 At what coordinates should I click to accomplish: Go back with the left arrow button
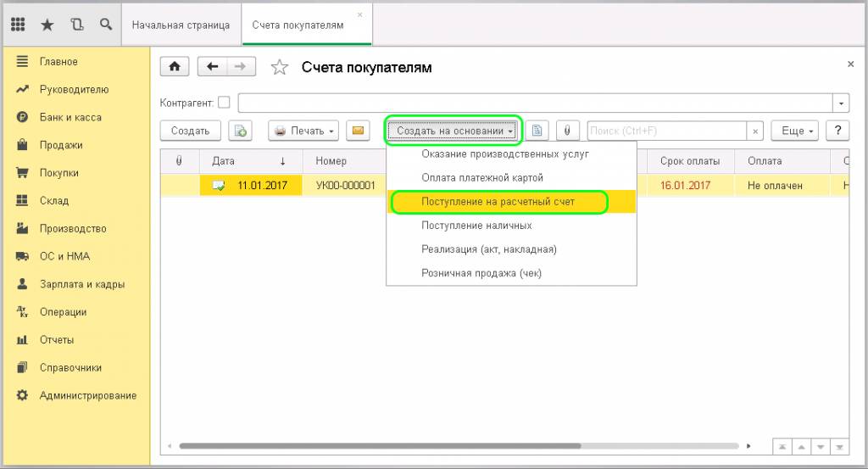coord(212,66)
